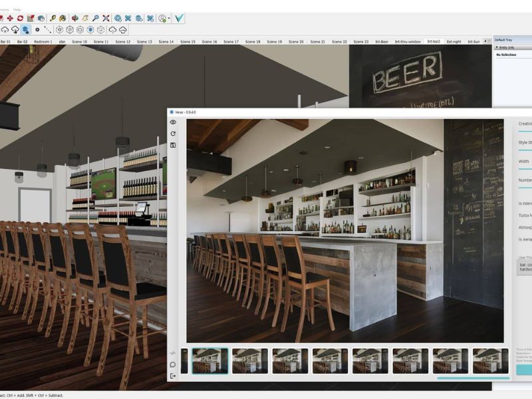
Task: Open the Scene 18 tab
Action: (253, 42)
